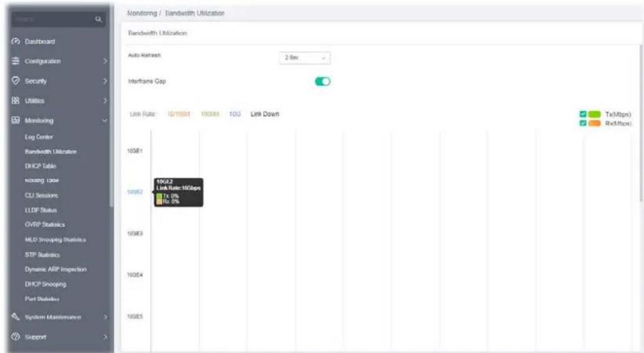Click the Link Down legend label
644x353 pixels.
(265, 114)
